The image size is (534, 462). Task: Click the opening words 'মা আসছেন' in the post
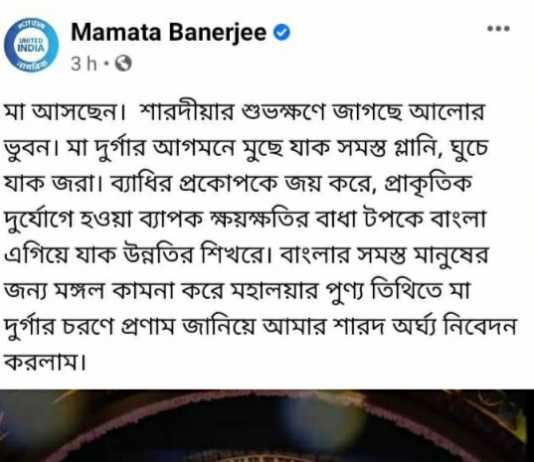click(64, 112)
